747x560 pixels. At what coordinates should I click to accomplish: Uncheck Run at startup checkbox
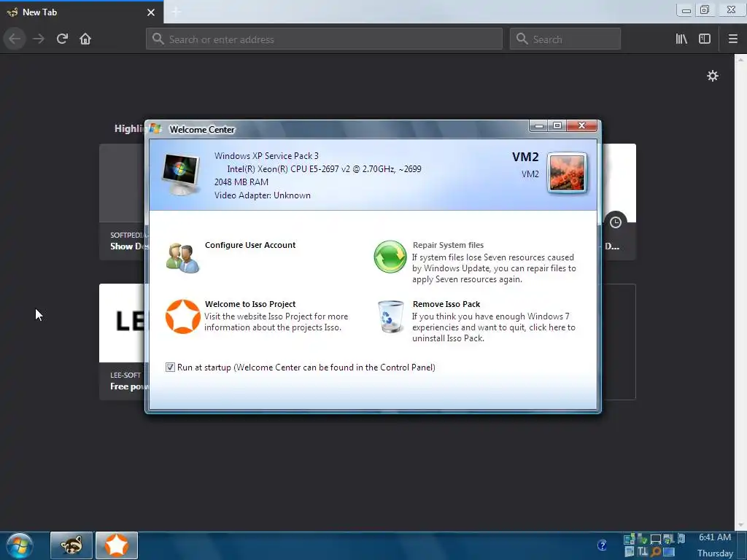tap(170, 367)
